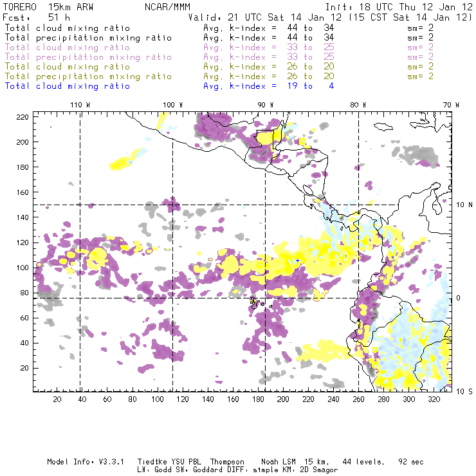Click '2D Smagor' footer text
The width and height of the screenshot is (476, 476).
click(318, 470)
